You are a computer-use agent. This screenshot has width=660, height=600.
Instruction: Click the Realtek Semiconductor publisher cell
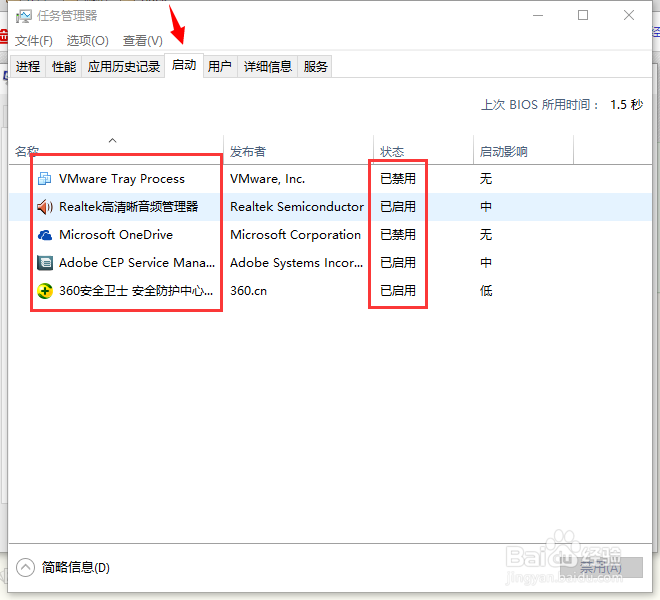click(x=297, y=207)
